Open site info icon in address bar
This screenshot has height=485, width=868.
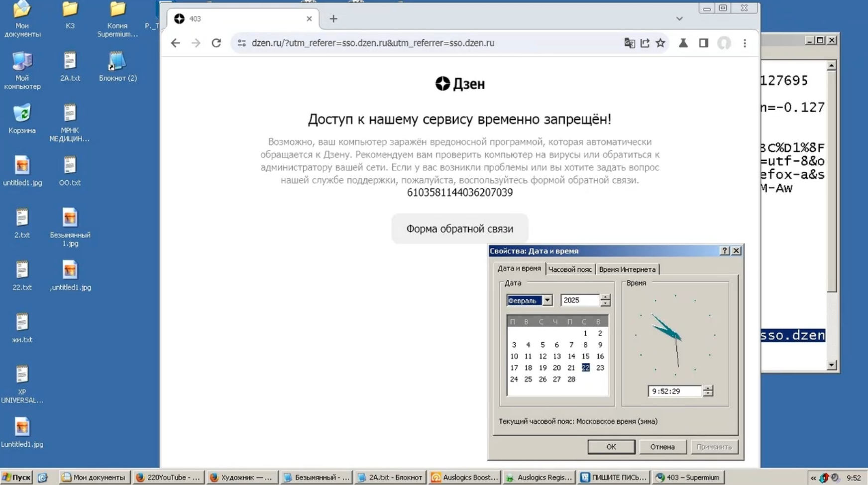(x=242, y=43)
